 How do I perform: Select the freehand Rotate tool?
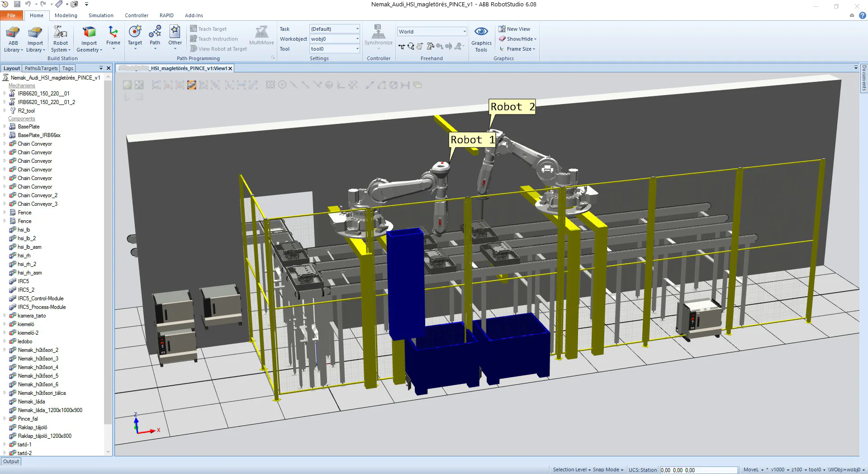pyautogui.click(x=411, y=46)
